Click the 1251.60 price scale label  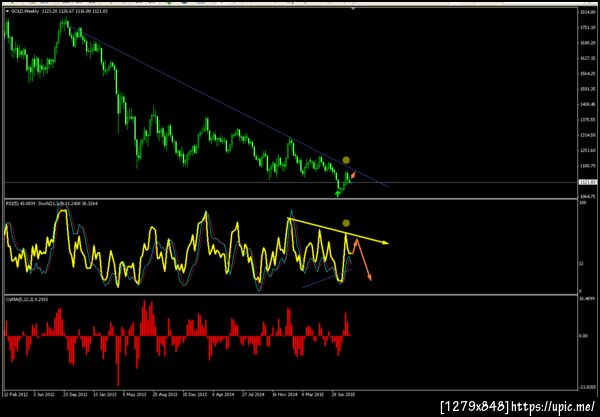(587, 150)
